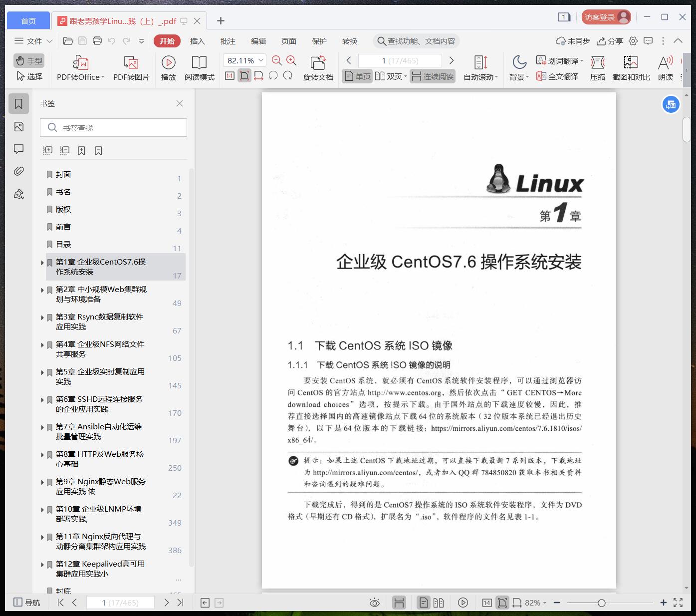Click the 未同步 sync status
The height and width of the screenshot is (616, 696).
(573, 41)
